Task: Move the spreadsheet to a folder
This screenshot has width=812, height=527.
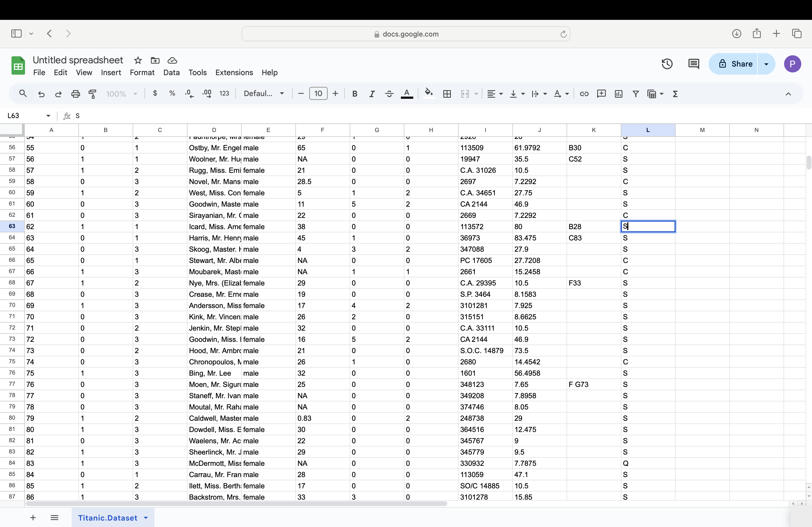Action: point(155,60)
